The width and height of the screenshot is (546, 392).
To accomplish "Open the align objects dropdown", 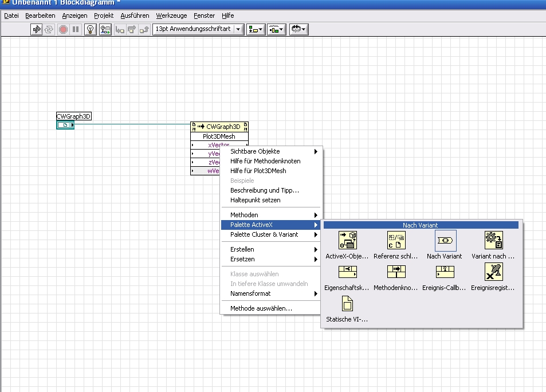I will point(256,29).
